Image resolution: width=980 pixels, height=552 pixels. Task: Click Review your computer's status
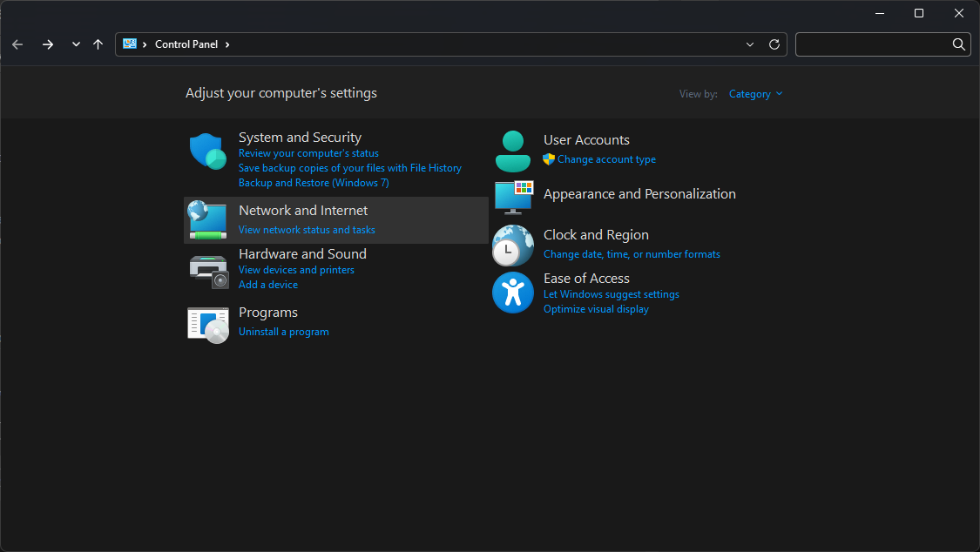(308, 153)
